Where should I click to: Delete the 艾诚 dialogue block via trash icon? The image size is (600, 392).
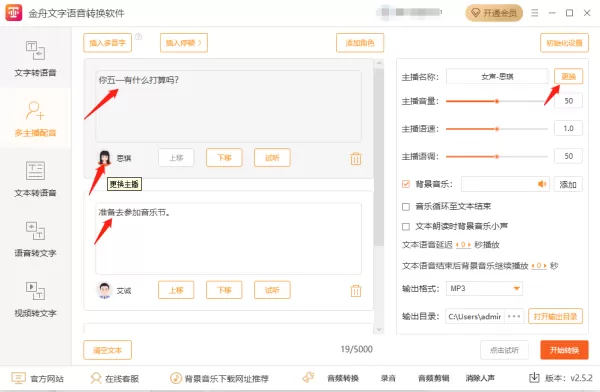tap(356, 291)
